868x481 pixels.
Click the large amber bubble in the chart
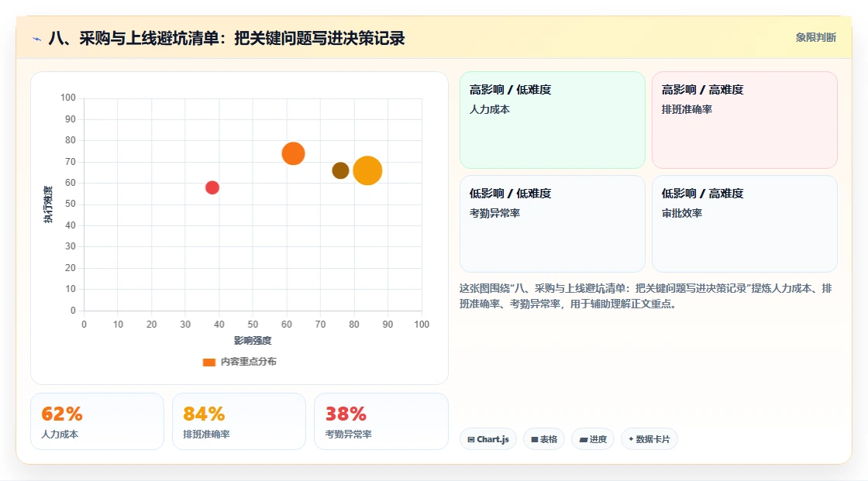367,170
